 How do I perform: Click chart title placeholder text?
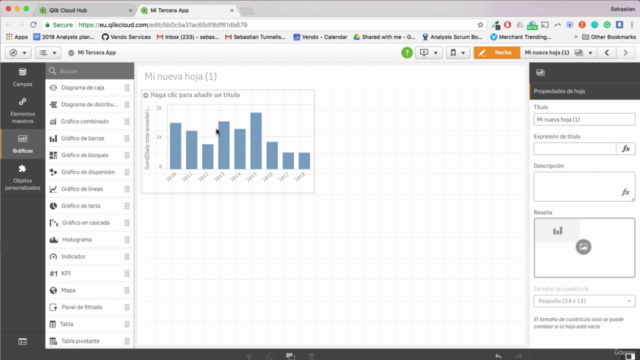click(195, 95)
